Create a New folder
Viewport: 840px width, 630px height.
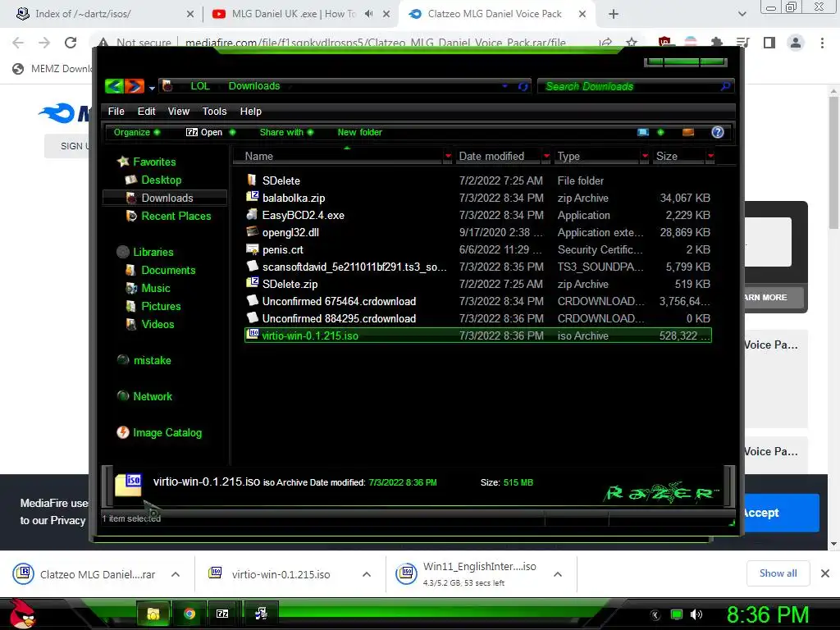tap(359, 132)
